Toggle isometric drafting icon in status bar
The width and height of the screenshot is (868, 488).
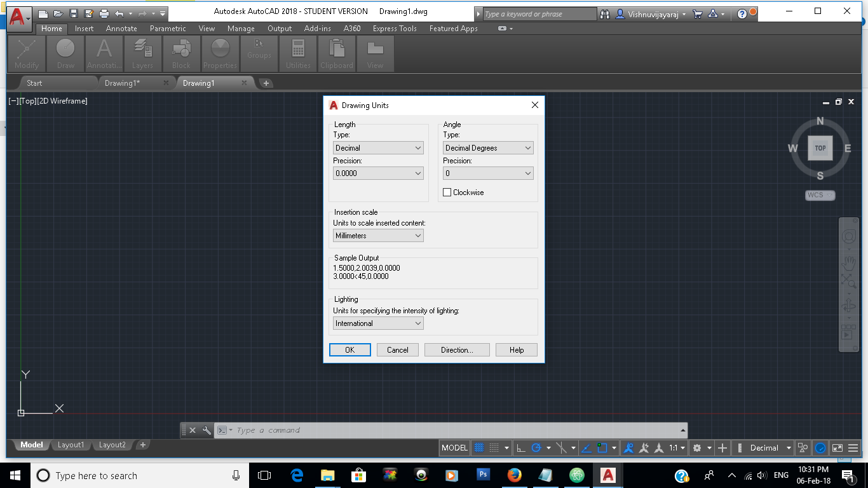pyautogui.click(x=561, y=448)
